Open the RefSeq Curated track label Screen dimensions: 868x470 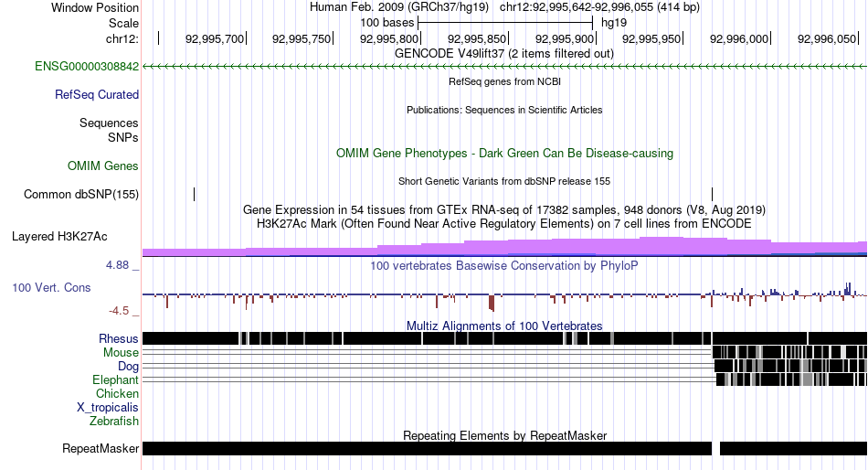97,95
